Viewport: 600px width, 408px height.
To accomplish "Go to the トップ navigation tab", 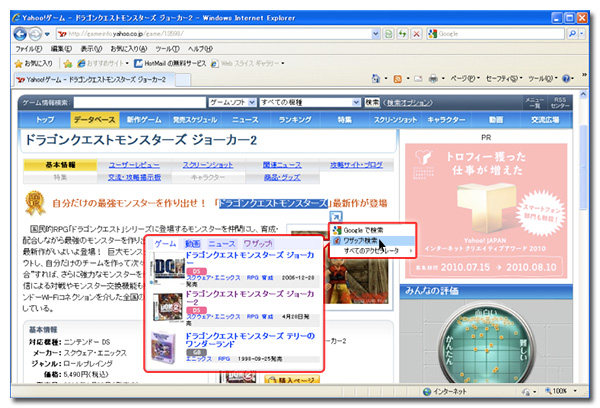I will (45, 120).
